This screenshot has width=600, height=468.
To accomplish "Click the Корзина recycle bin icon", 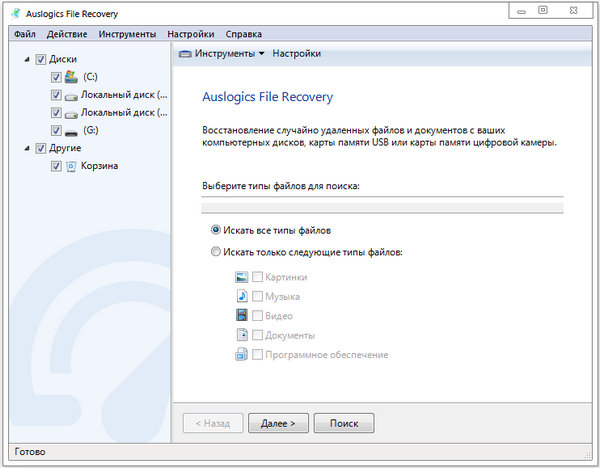I will 71,166.
